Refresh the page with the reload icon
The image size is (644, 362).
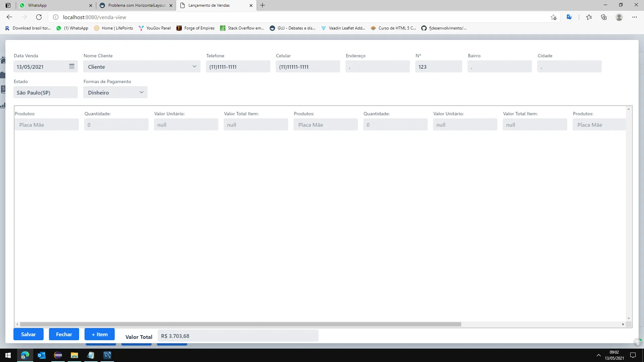point(39,17)
